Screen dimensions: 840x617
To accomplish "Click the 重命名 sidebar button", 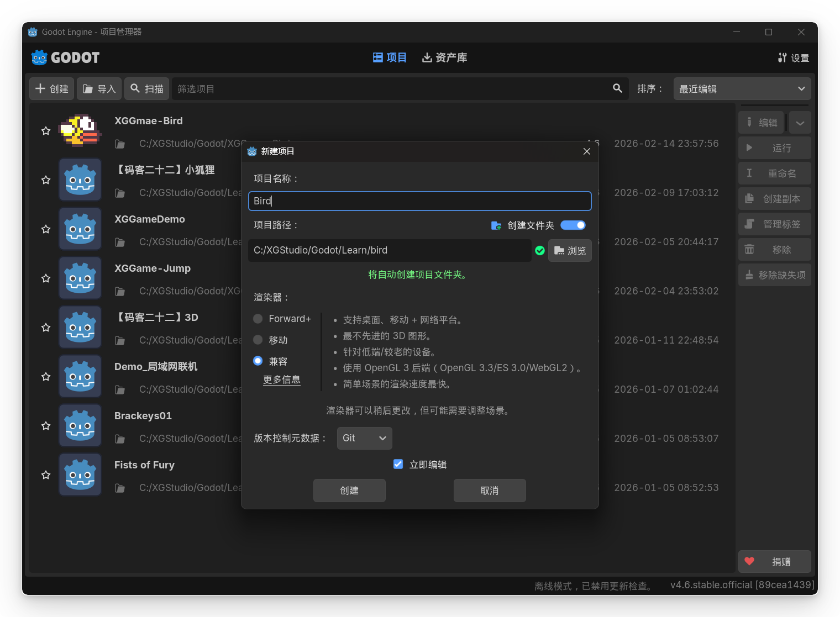I will pyautogui.click(x=775, y=173).
